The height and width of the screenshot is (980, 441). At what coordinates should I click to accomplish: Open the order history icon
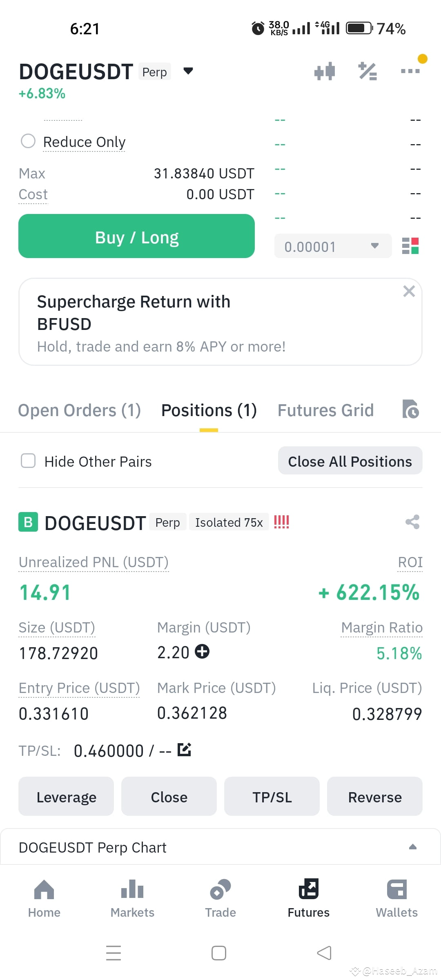click(410, 409)
